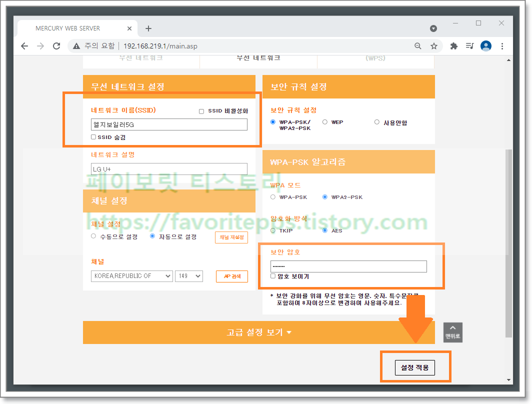Bookmark this page with star icon
This screenshot has width=532, height=404.
click(434, 46)
